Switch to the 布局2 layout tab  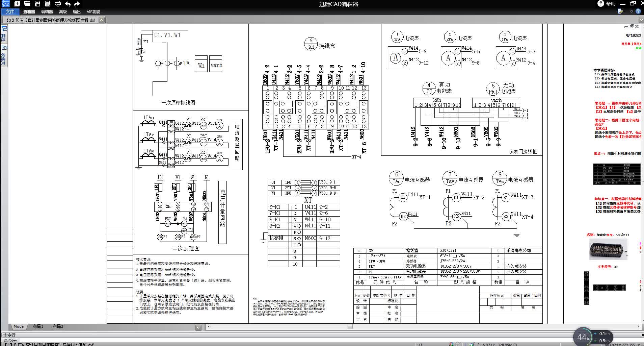pos(58,326)
